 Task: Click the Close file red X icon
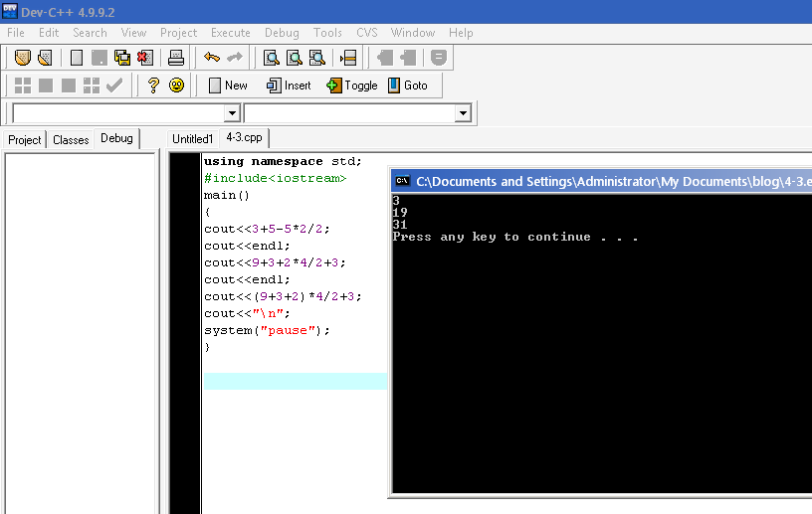pyautogui.click(x=145, y=58)
